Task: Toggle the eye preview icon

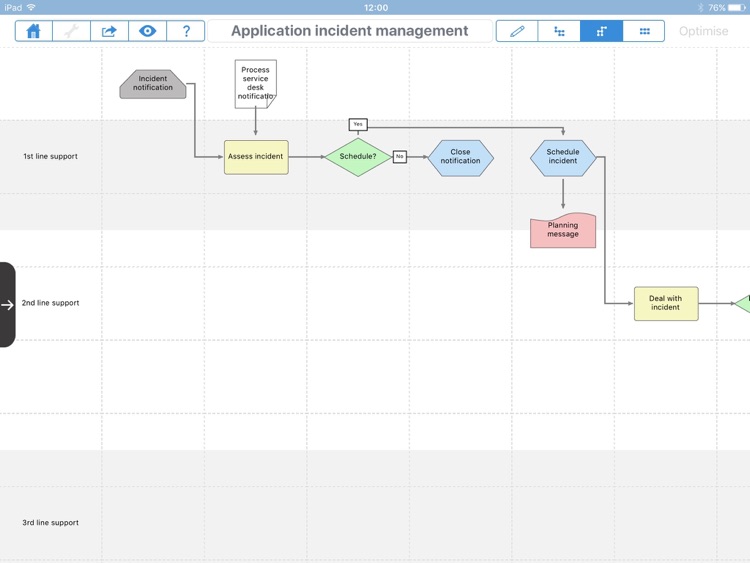Action: tap(147, 31)
